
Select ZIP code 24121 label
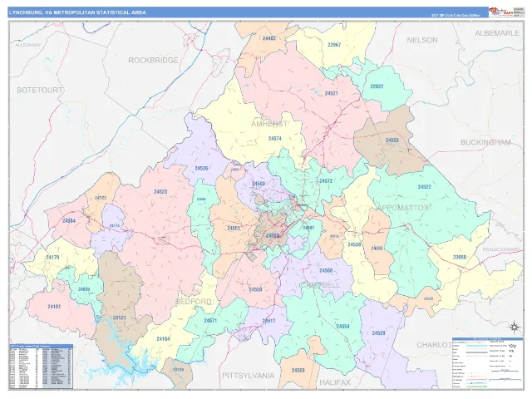coord(119,318)
